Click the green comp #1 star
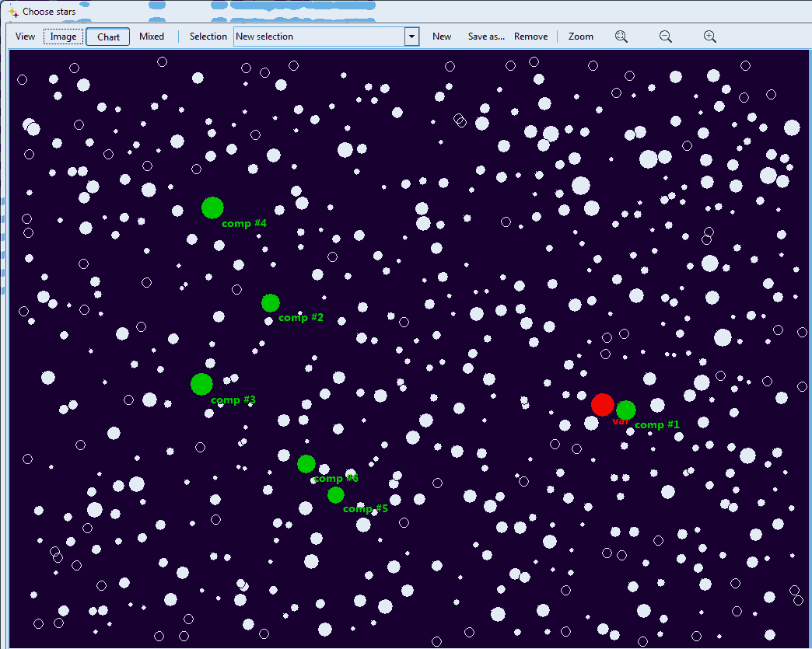 626,410
